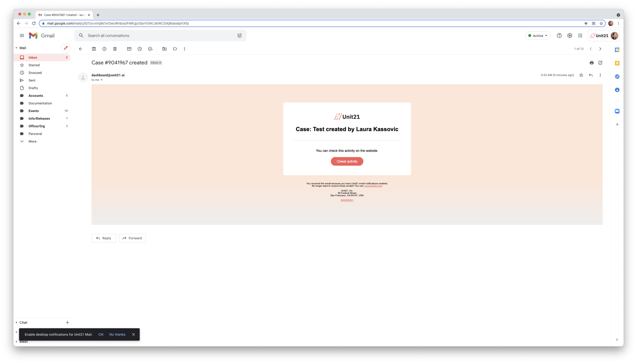The width and height of the screenshot is (637, 364).
Task: Print the conversation with the printer icon
Action: [591, 62]
